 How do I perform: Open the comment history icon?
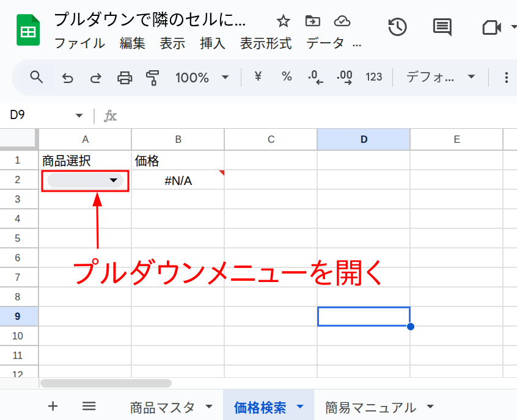(441, 27)
